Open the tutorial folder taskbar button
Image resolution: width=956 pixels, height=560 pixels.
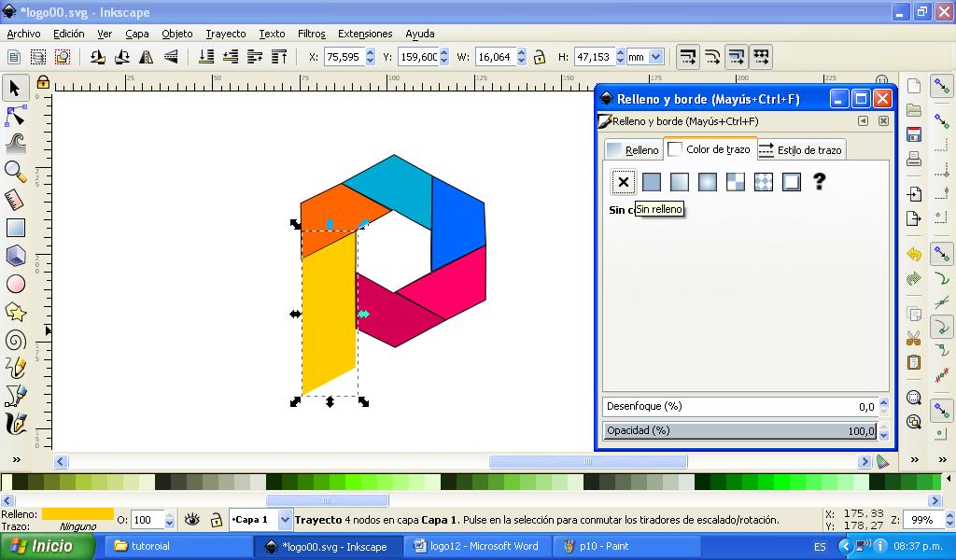pos(179,547)
